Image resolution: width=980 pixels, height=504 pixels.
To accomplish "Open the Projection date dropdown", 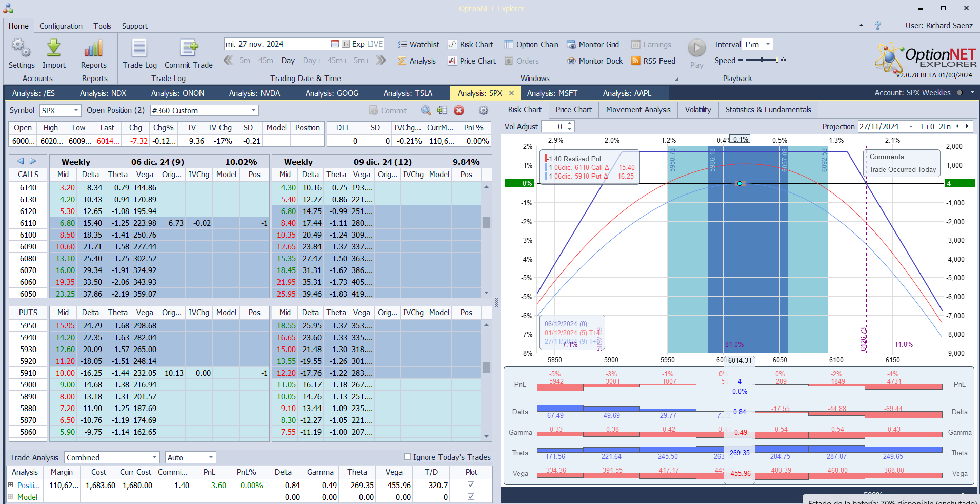I will (911, 127).
